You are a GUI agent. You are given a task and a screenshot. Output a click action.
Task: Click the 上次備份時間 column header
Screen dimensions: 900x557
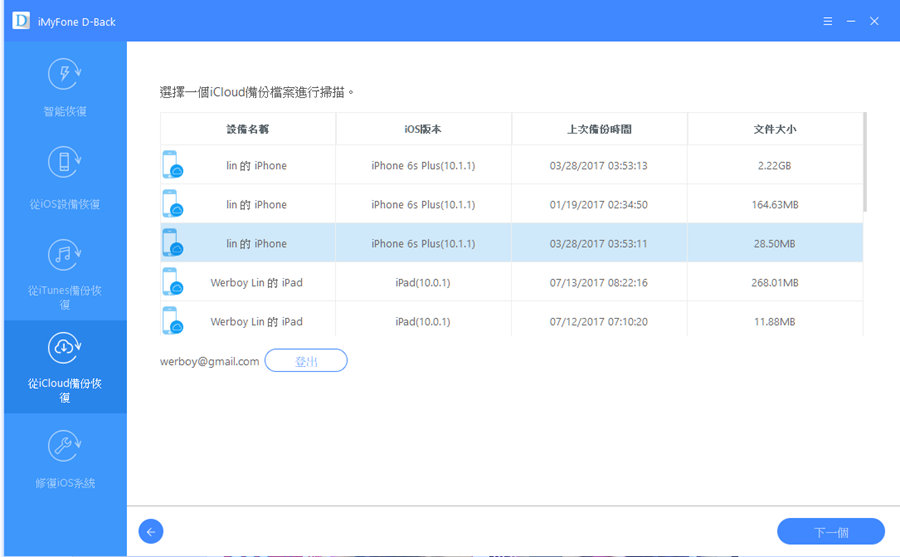(x=599, y=129)
